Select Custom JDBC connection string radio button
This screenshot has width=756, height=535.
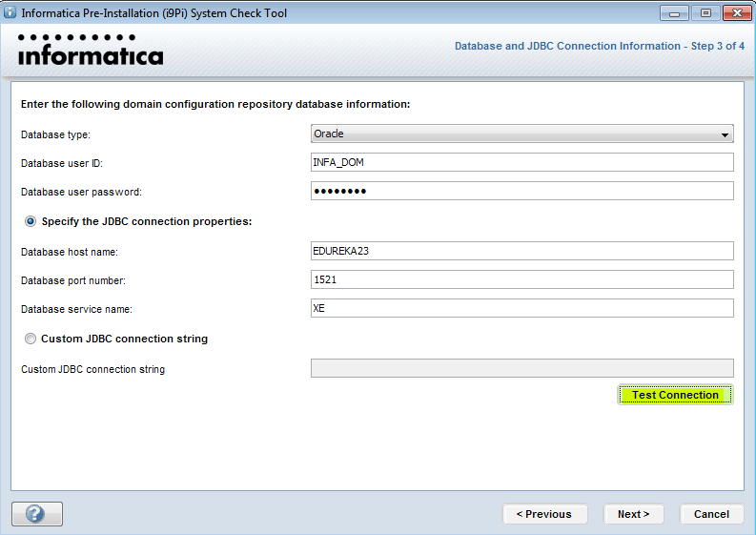(31, 339)
